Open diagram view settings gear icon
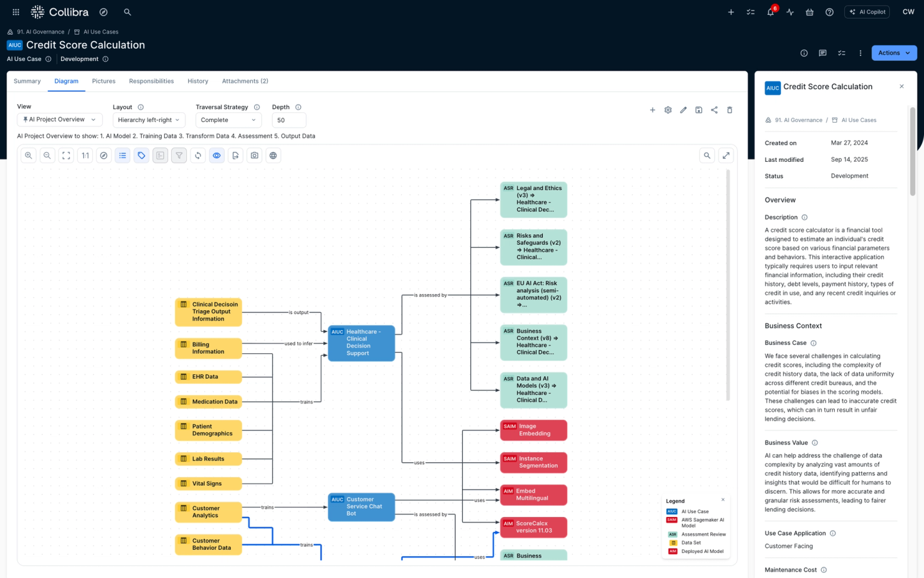The width and height of the screenshot is (924, 578). tap(667, 110)
